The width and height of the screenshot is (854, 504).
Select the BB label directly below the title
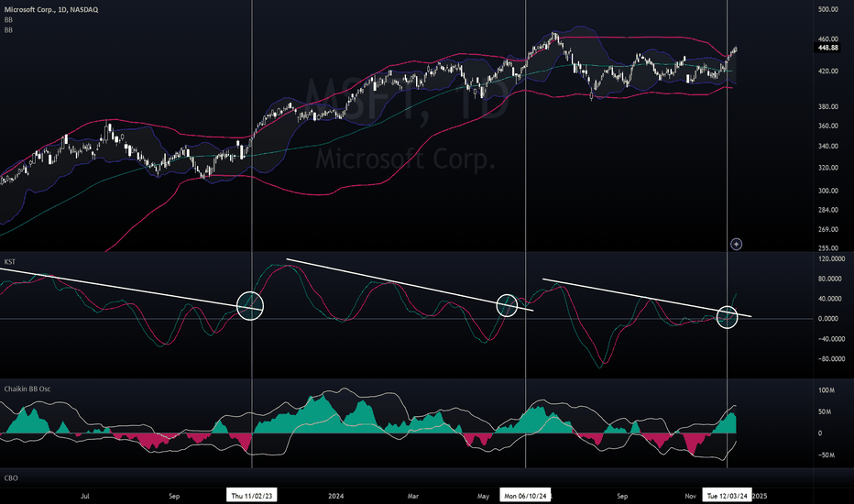(8, 19)
